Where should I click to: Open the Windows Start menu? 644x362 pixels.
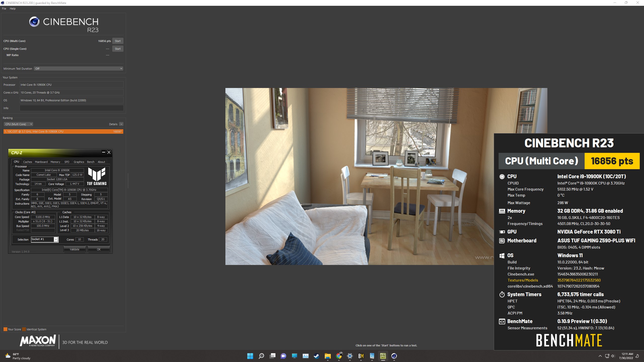[250, 356]
